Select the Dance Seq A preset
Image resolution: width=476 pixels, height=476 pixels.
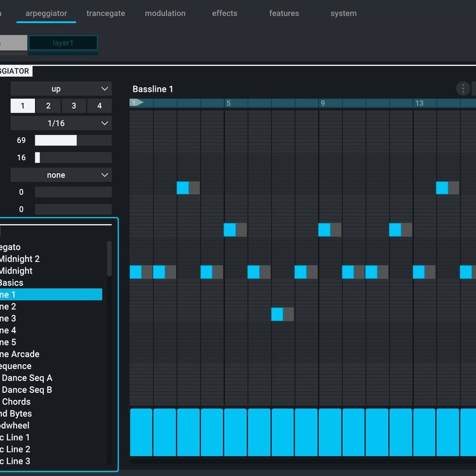27,378
